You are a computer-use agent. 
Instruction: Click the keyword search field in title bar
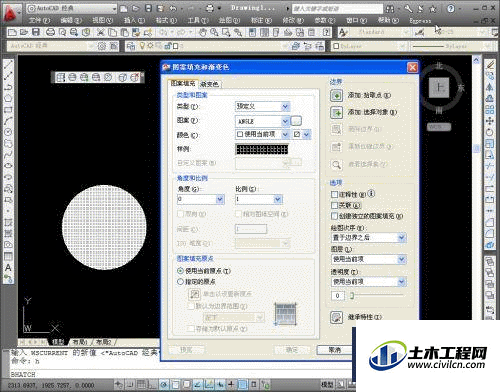coord(337,9)
